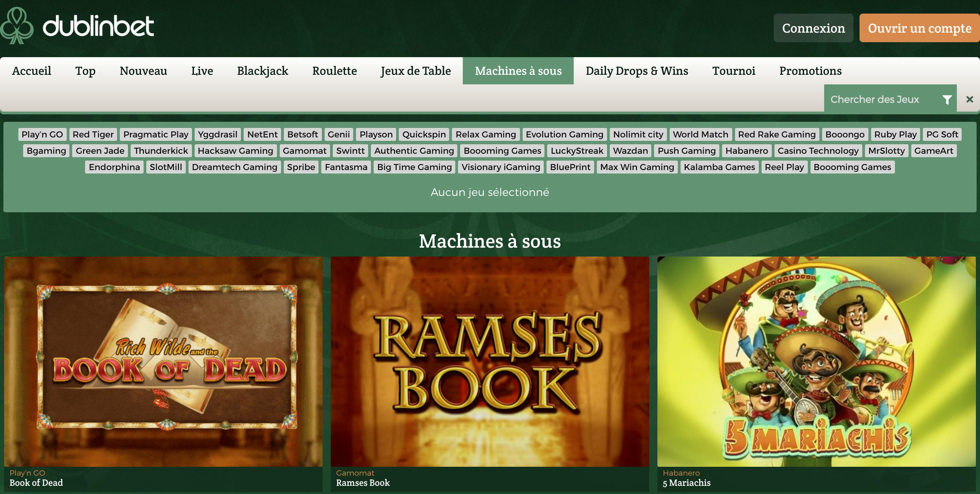
Task: Click the Gamomat provider filter tag
Action: click(304, 151)
